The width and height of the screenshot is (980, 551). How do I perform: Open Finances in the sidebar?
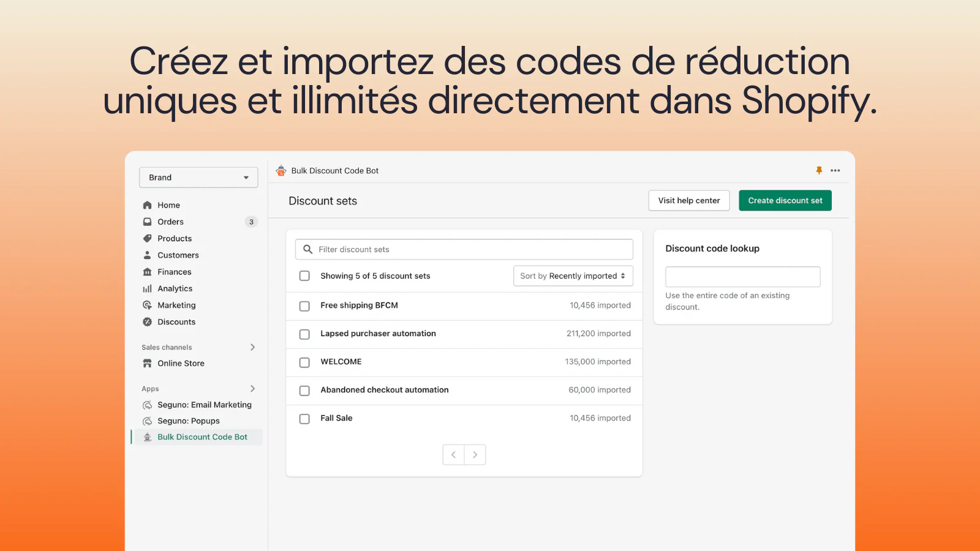click(x=175, y=272)
